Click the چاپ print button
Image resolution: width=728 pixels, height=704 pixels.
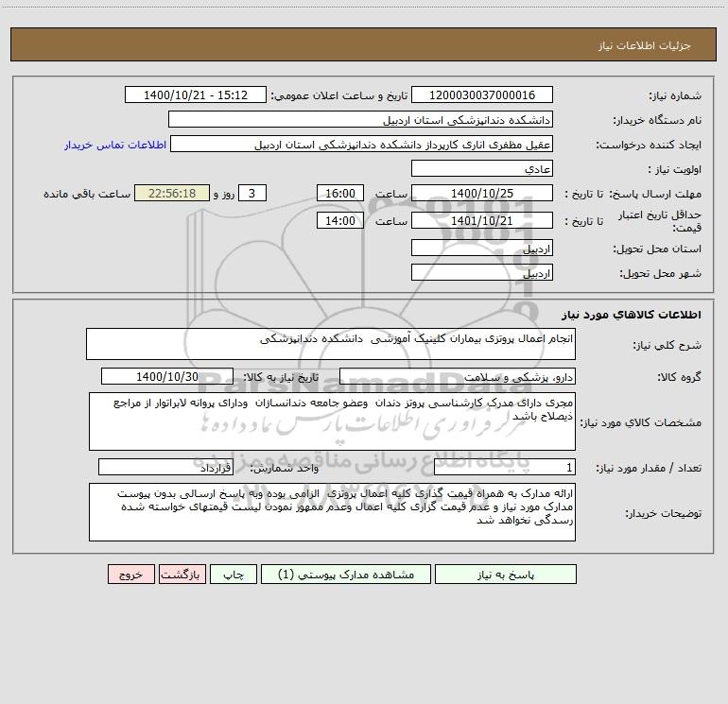234,575
